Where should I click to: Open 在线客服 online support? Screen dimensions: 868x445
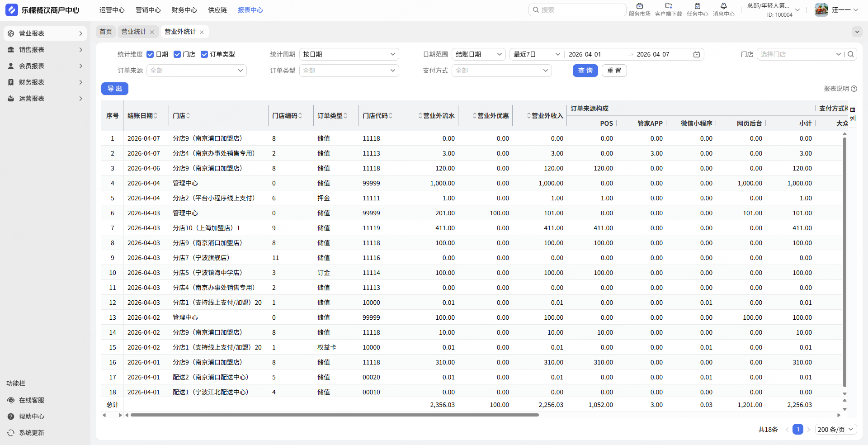[31, 400]
